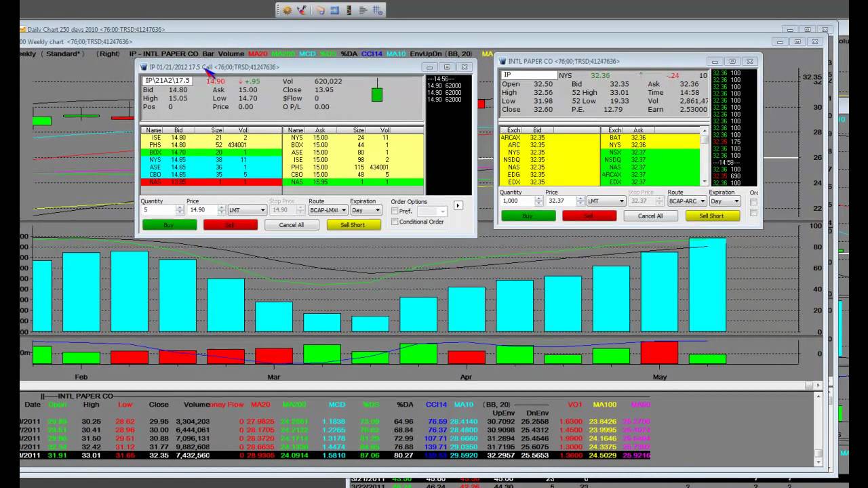Click Cancel All in INTL PAPER window
This screenshot has height=488, width=868.
click(650, 216)
